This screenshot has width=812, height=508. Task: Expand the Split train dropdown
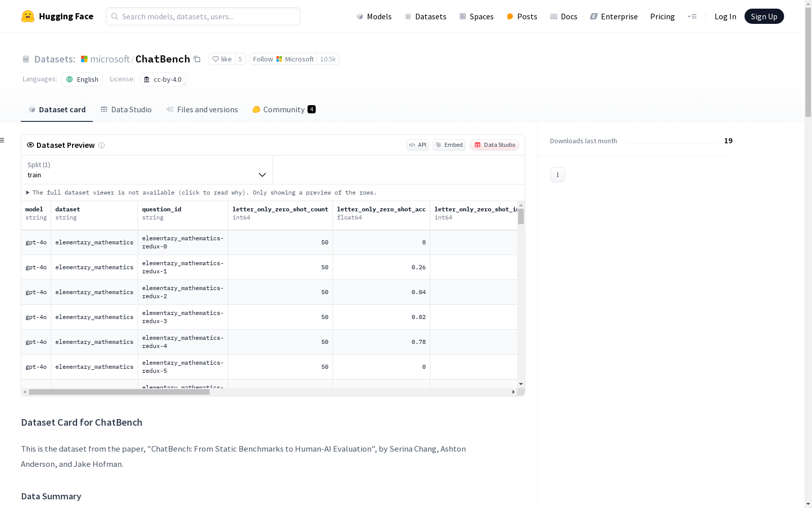point(147,170)
